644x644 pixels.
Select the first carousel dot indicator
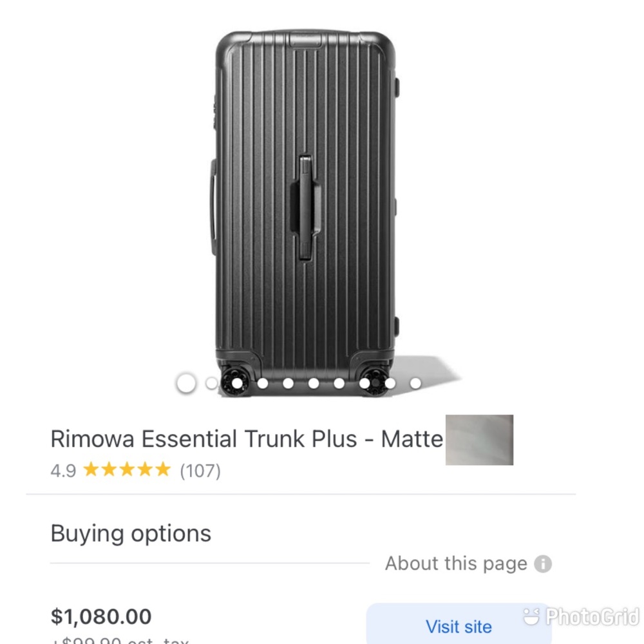tap(187, 382)
